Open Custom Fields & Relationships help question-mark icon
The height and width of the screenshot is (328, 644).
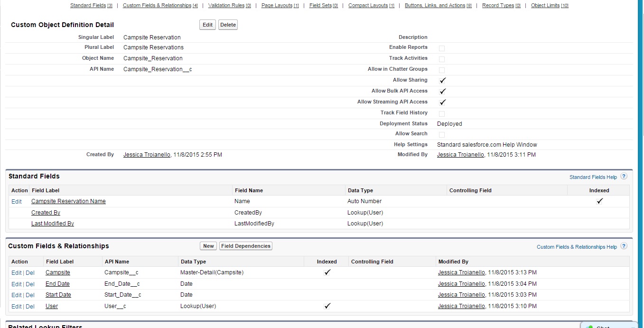tap(624, 246)
